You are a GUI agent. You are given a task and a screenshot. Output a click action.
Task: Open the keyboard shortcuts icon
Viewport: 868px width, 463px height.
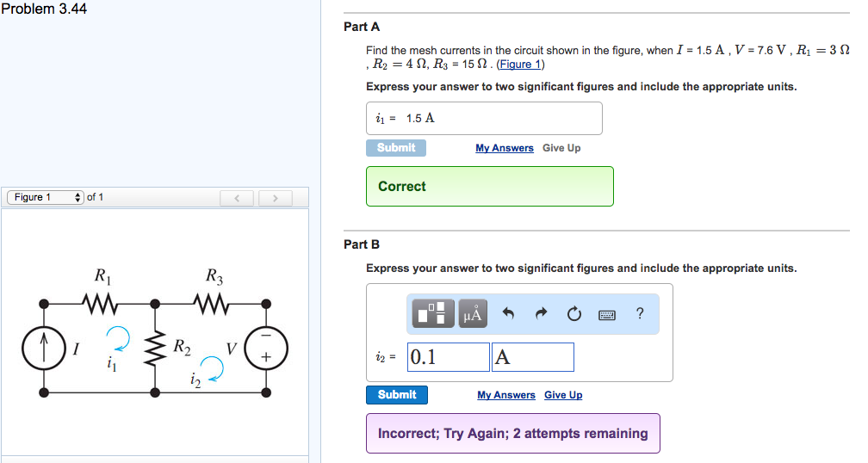(607, 315)
